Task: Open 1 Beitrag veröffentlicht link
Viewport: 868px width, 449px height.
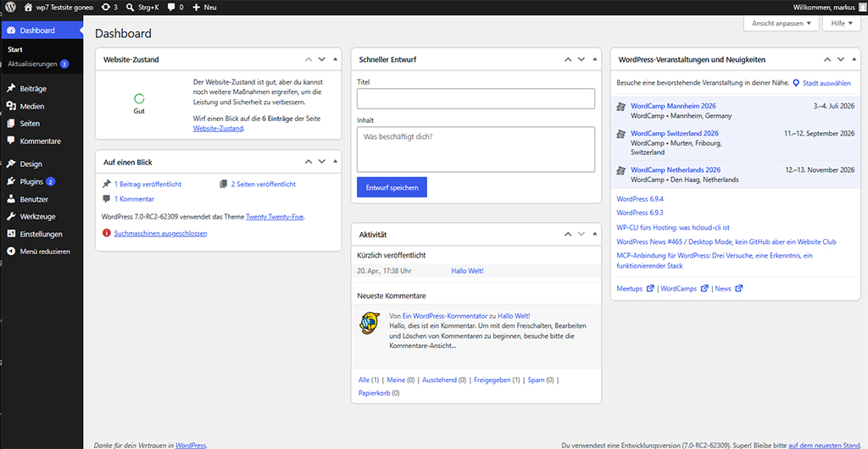Action: tap(147, 184)
